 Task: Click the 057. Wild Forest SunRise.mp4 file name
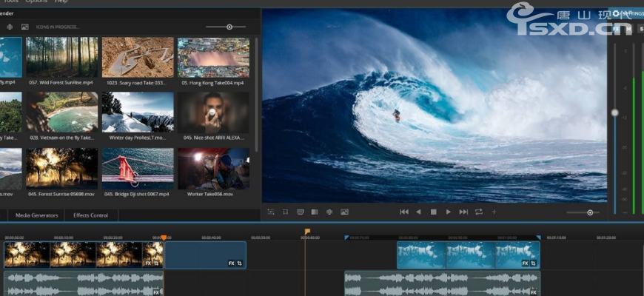pos(61,83)
